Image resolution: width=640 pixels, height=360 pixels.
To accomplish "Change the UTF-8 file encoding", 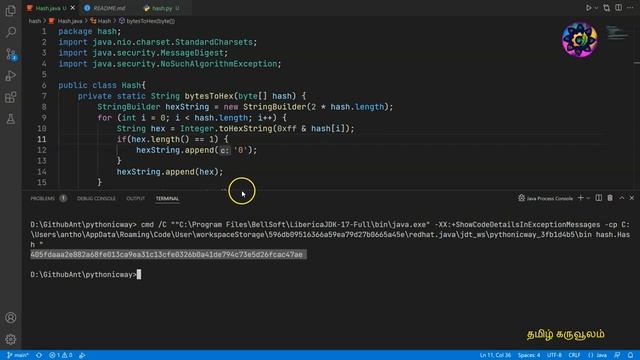I will pyautogui.click(x=554, y=355).
